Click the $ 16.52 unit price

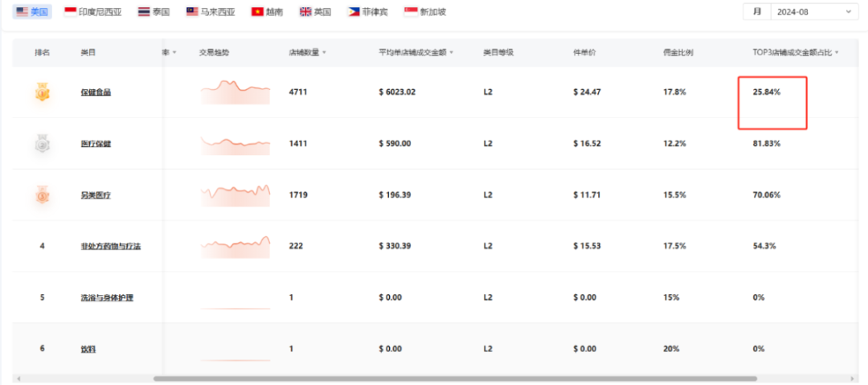point(587,144)
